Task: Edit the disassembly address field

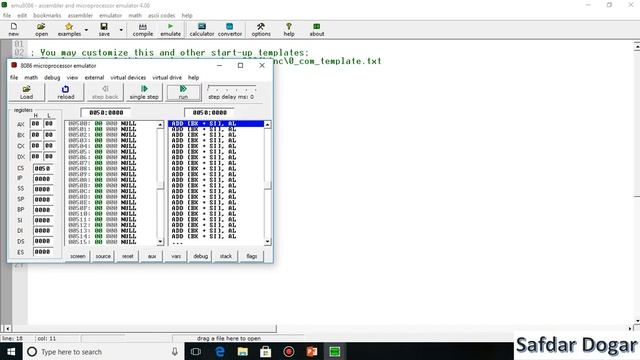Action: pos(209,113)
